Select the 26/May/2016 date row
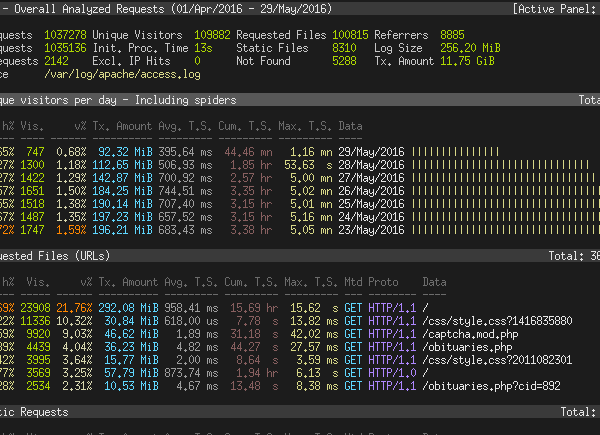The image size is (600, 435). coord(300,191)
